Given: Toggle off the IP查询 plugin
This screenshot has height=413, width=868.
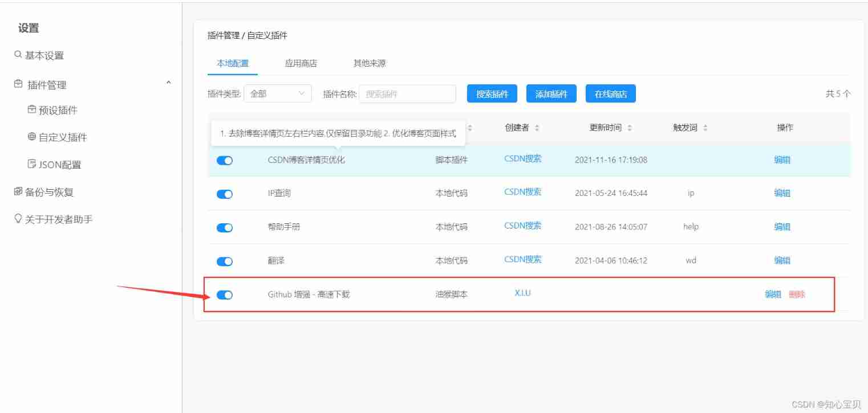Looking at the screenshot, I should click(x=224, y=194).
